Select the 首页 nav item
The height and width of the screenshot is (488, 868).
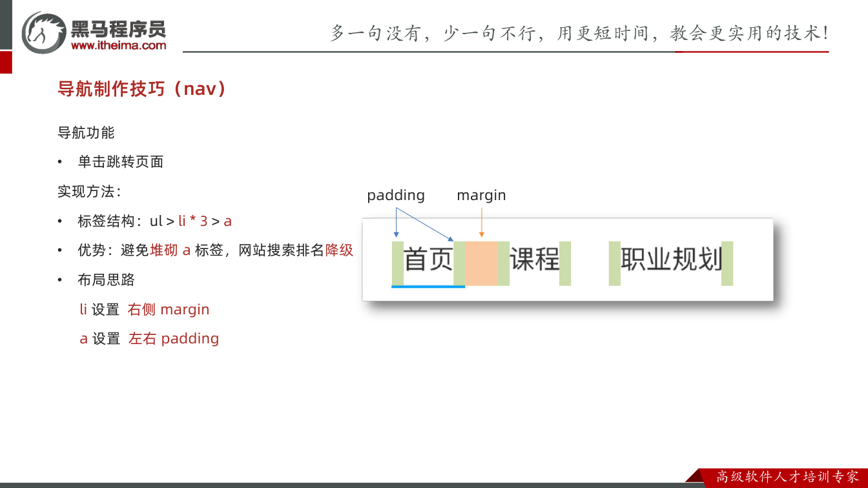pos(428,259)
